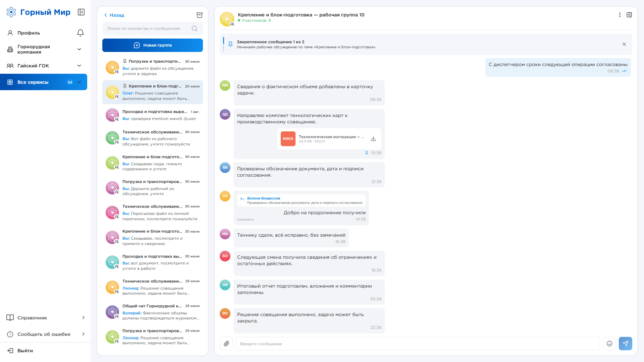
Task: Create a Новая группа
Action: point(153,45)
